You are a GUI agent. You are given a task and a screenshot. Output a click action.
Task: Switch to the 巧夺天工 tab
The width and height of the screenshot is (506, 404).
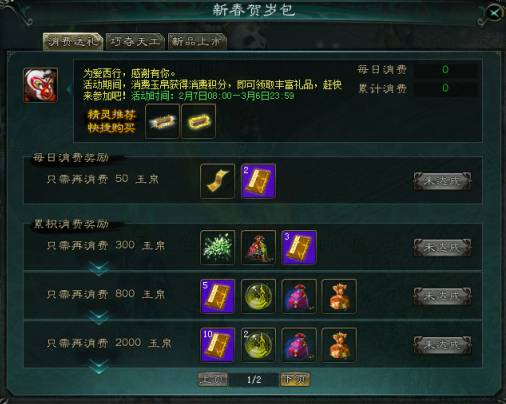click(135, 42)
